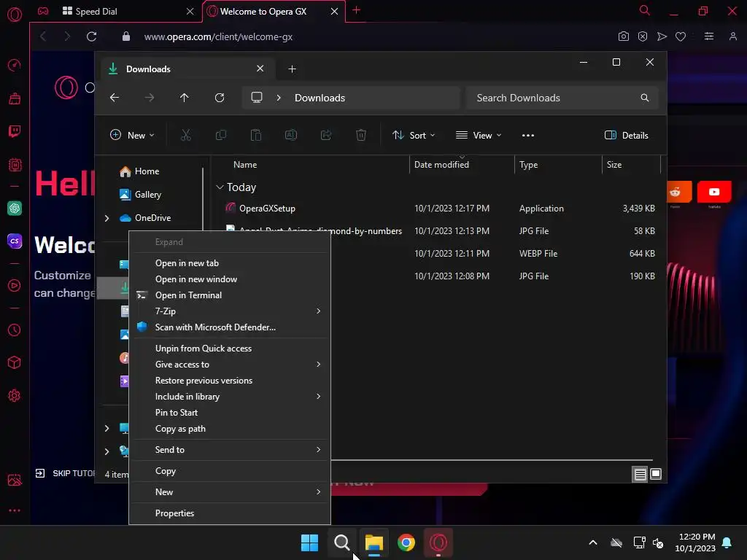Click Delete trash icon in Explorer toolbar

361,135
